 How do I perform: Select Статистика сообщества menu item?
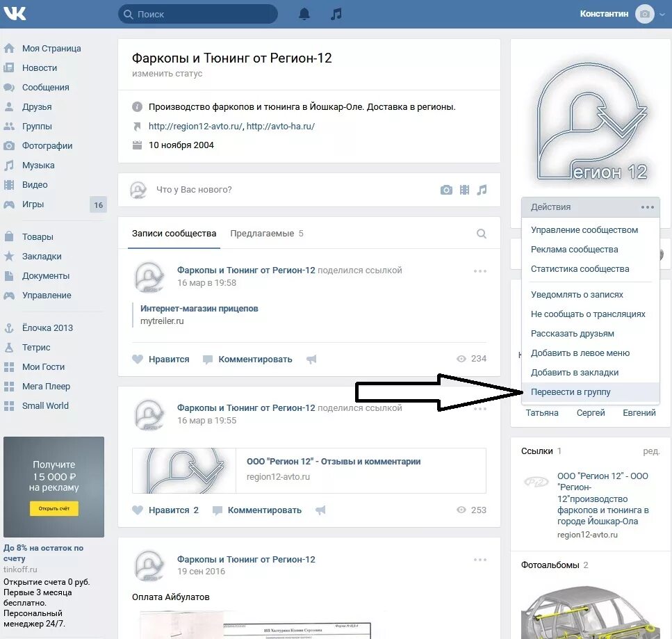[590, 269]
